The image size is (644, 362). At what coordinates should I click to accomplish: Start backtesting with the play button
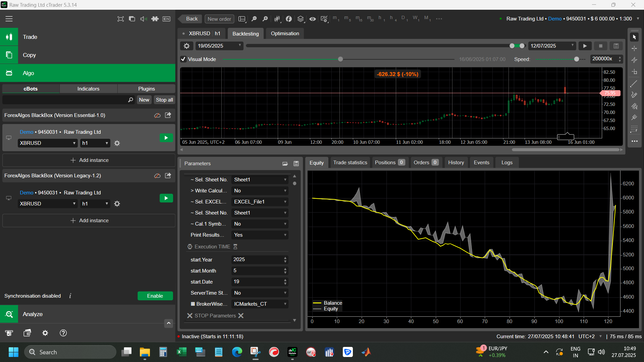point(585,46)
